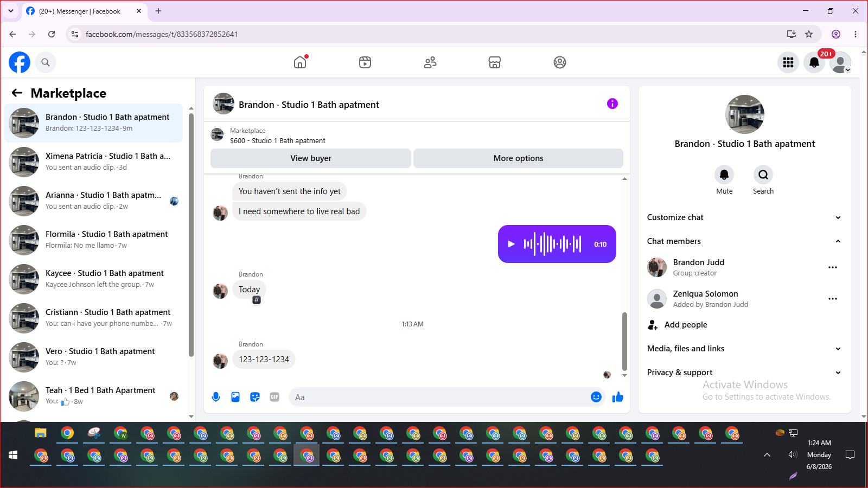
Task: Play the 0:10 audio clip
Action: (x=511, y=244)
